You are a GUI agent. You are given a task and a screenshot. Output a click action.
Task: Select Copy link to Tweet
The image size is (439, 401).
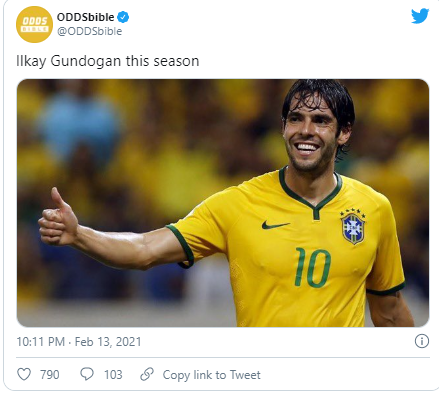click(x=211, y=375)
